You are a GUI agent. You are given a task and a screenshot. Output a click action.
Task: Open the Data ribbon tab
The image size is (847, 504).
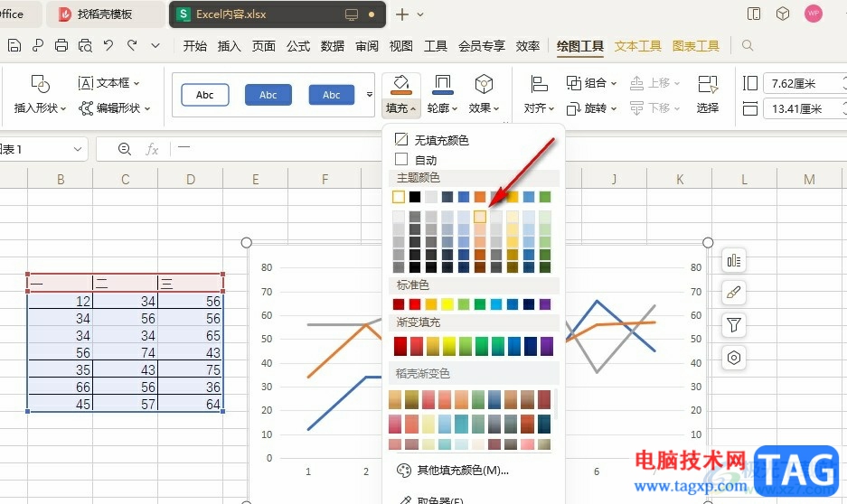333,46
